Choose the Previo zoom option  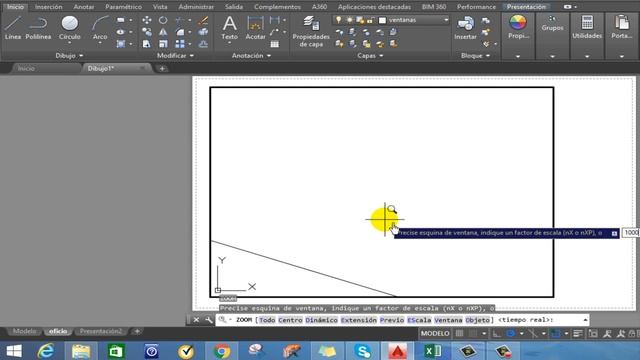(392, 320)
